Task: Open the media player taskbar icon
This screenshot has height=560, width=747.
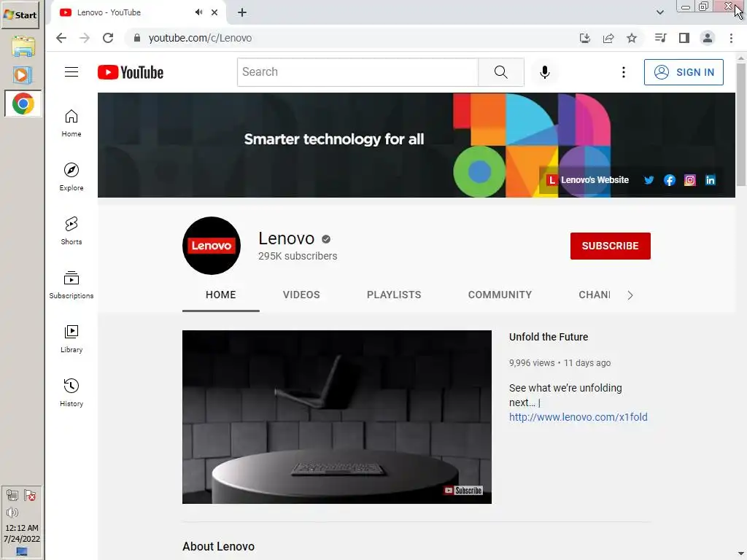Action: [23, 75]
